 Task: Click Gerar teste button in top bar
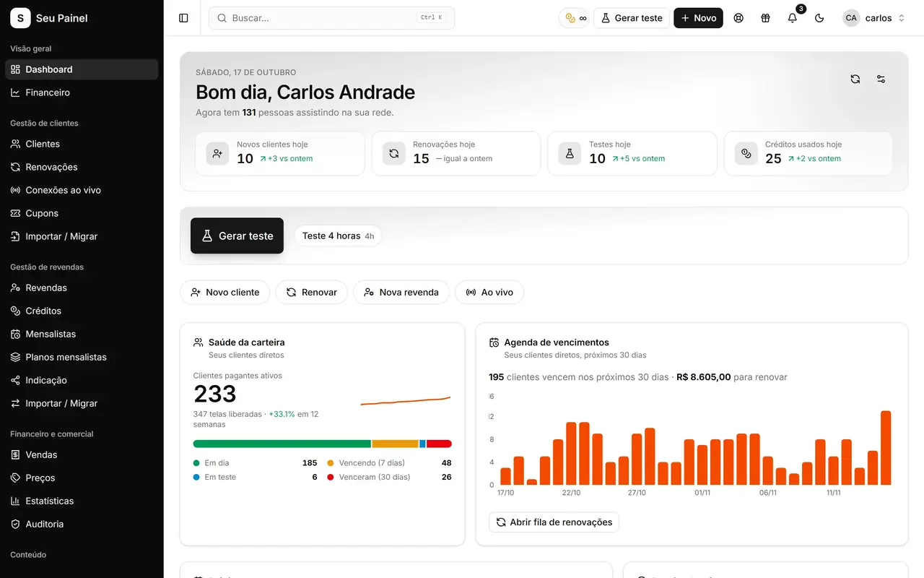[x=632, y=18]
